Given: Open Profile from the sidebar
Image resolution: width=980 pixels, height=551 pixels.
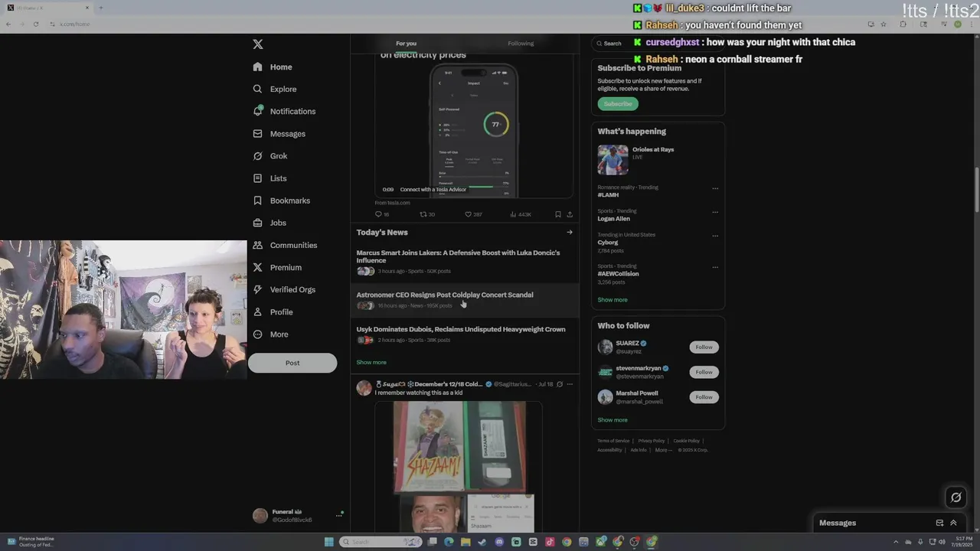Looking at the screenshot, I should tap(273, 312).
